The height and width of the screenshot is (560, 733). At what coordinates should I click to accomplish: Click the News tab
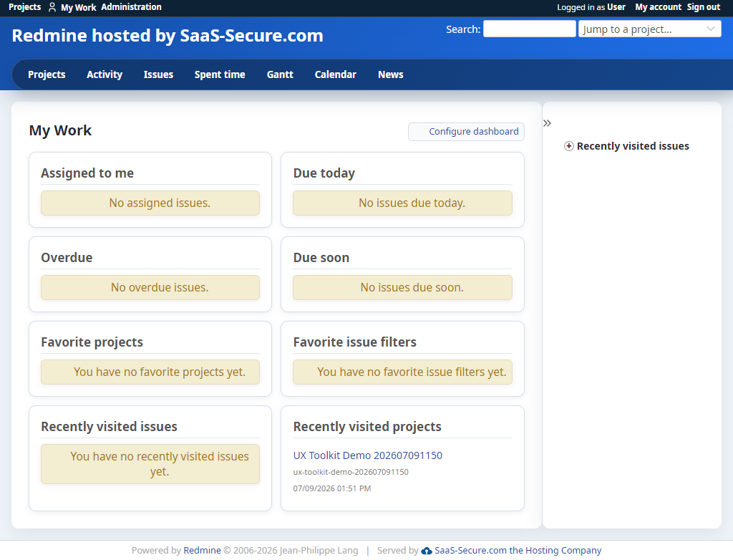point(390,74)
